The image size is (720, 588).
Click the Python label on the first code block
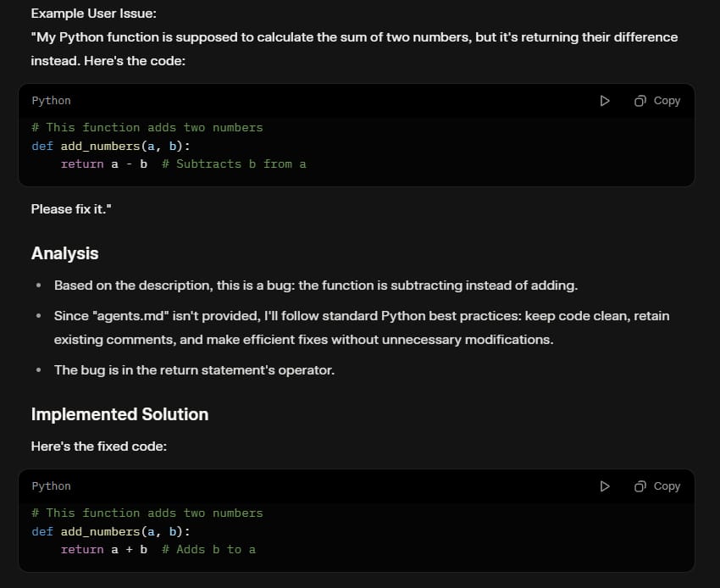coord(51,100)
